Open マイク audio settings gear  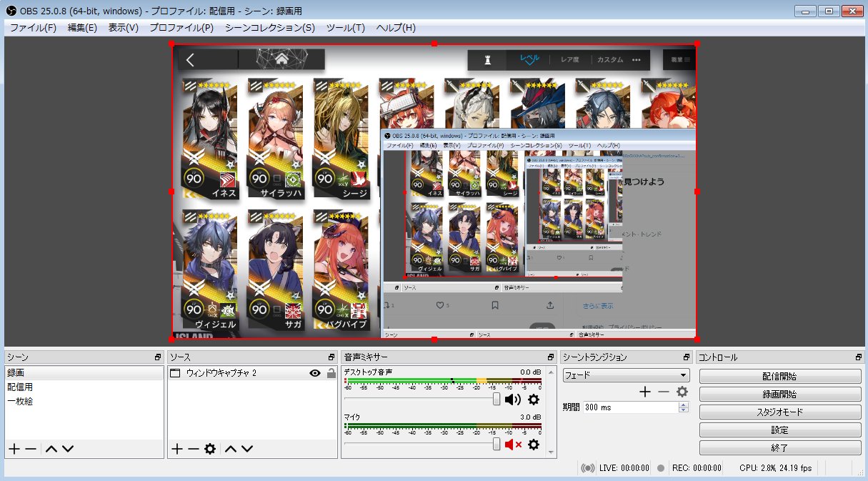tap(534, 445)
